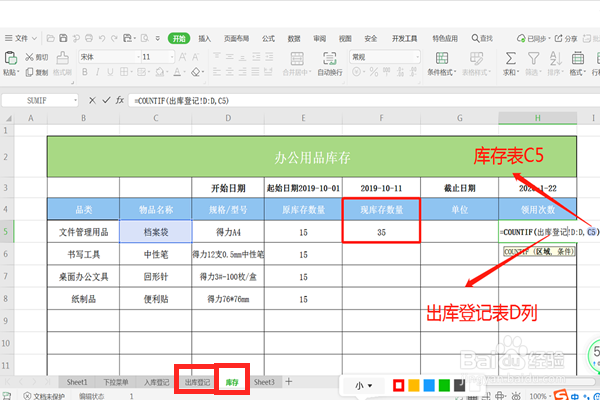Click the Open folder icon
Screen dimensions: 600x400
51,38
